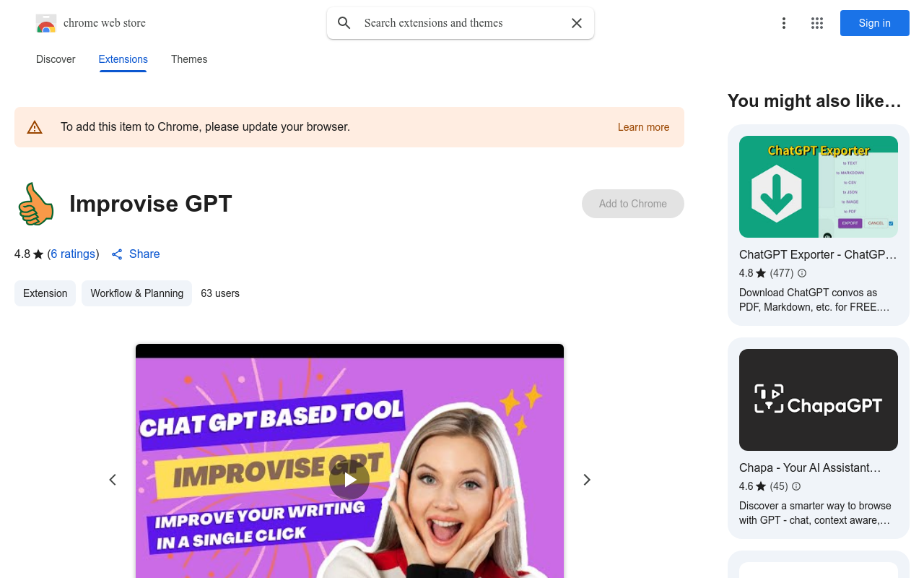Click the Chapa - Your AI Assistant title
924x578 pixels.
click(x=810, y=468)
